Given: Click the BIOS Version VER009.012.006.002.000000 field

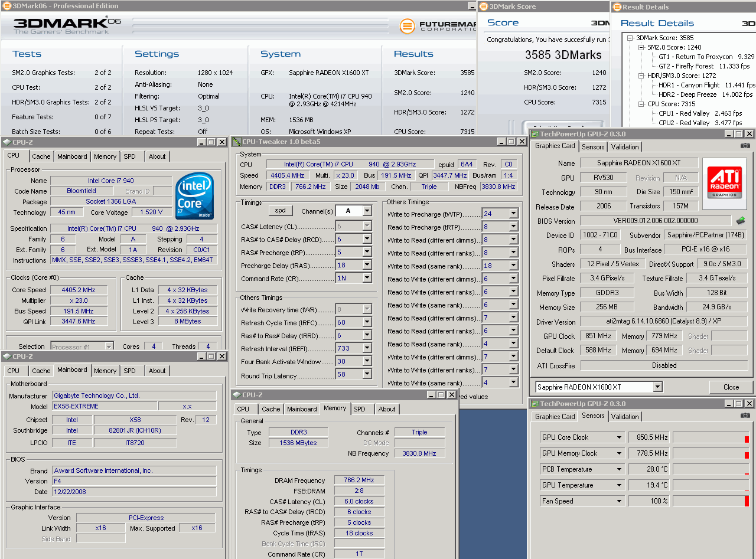Looking at the screenshot, I should click(x=656, y=221).
